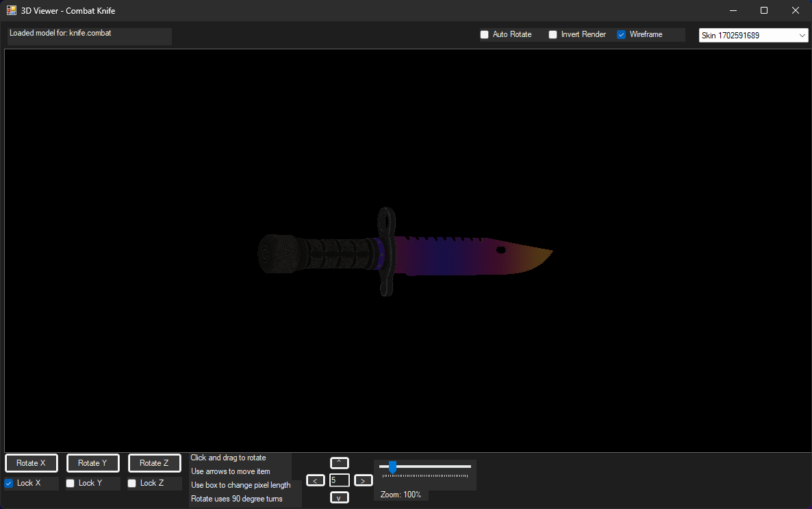
Task: Uncheck Lock X
Action: pos(8,482)
